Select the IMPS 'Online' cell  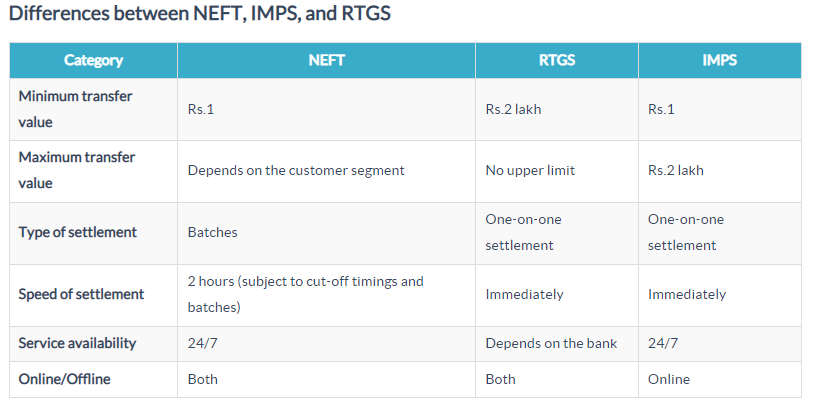(x=669, y=379)
